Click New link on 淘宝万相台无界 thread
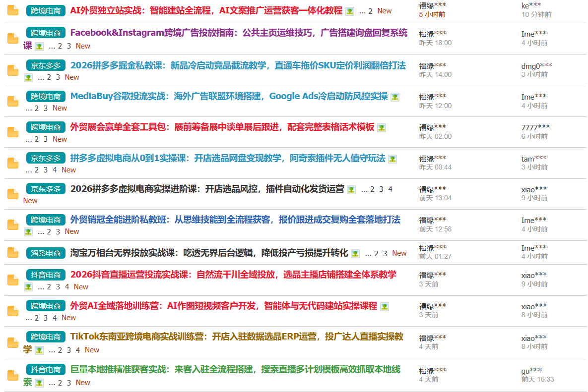 click(399, 253)
